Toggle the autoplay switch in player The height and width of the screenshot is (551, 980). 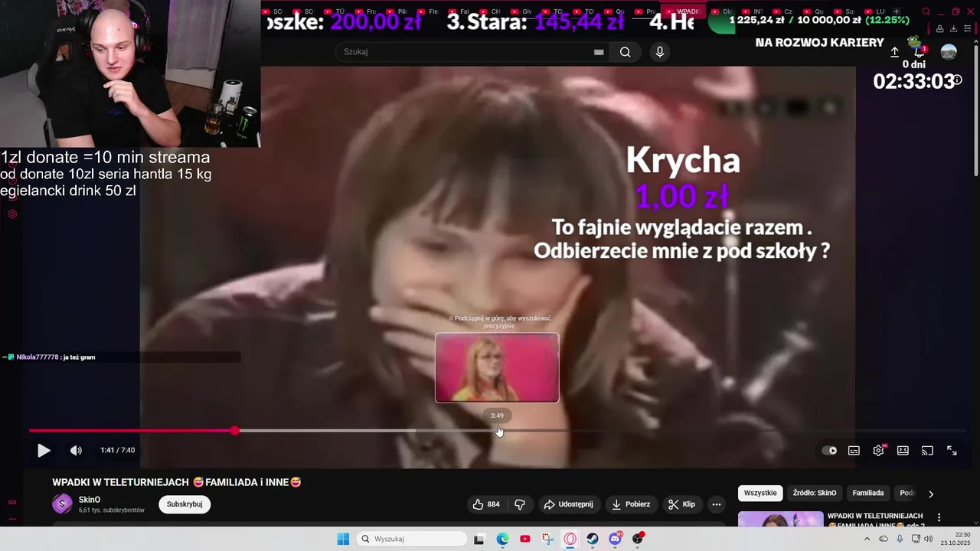point(829,451)
